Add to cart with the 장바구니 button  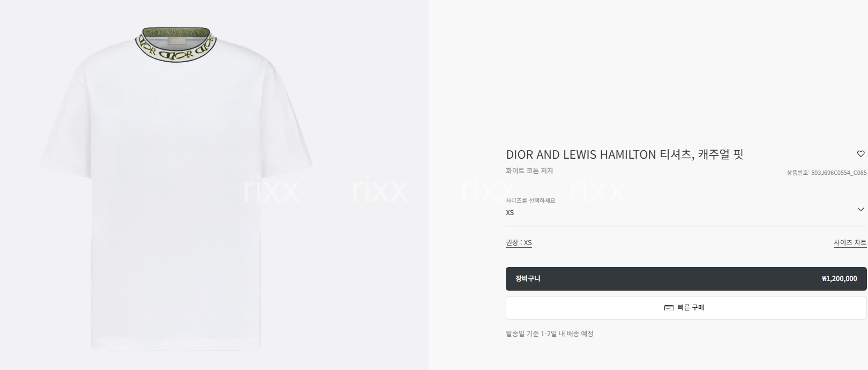(686, 279)
